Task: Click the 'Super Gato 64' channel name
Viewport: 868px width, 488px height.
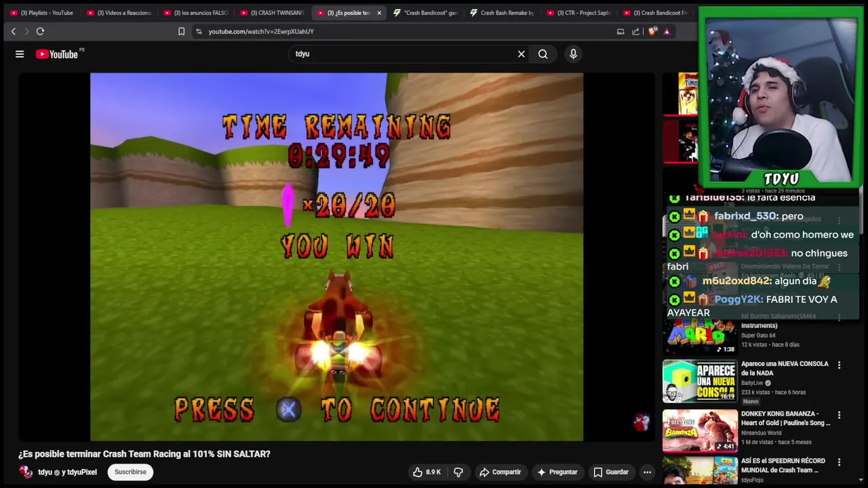Action: pos(758,335)
